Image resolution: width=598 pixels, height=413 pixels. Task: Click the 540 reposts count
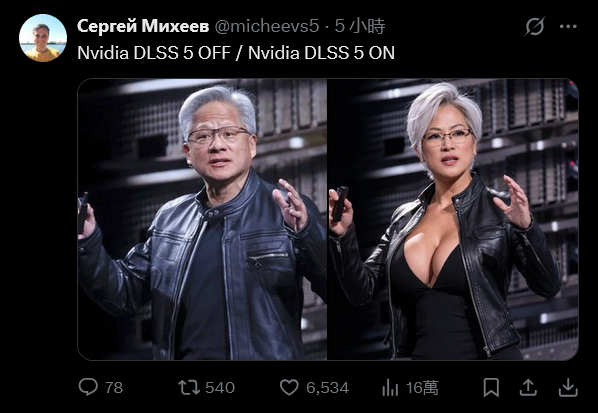pos(220,388)
